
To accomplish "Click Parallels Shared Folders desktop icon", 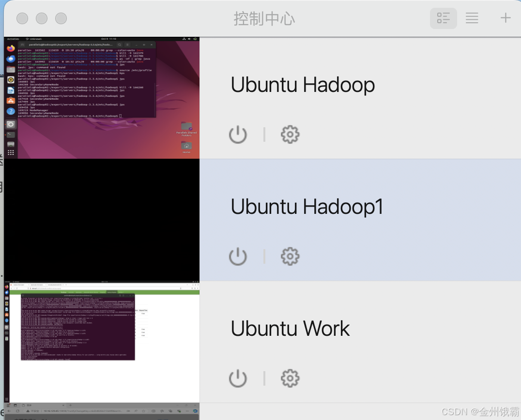I will point(186,129).
